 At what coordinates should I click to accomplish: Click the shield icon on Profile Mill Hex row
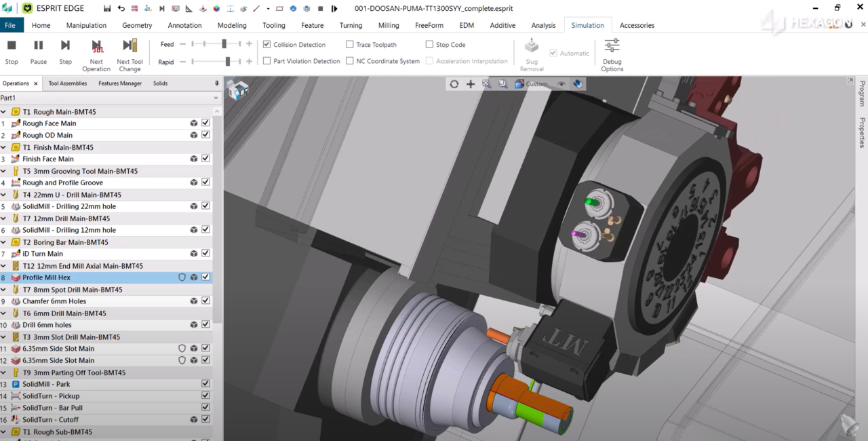(182, 277)
